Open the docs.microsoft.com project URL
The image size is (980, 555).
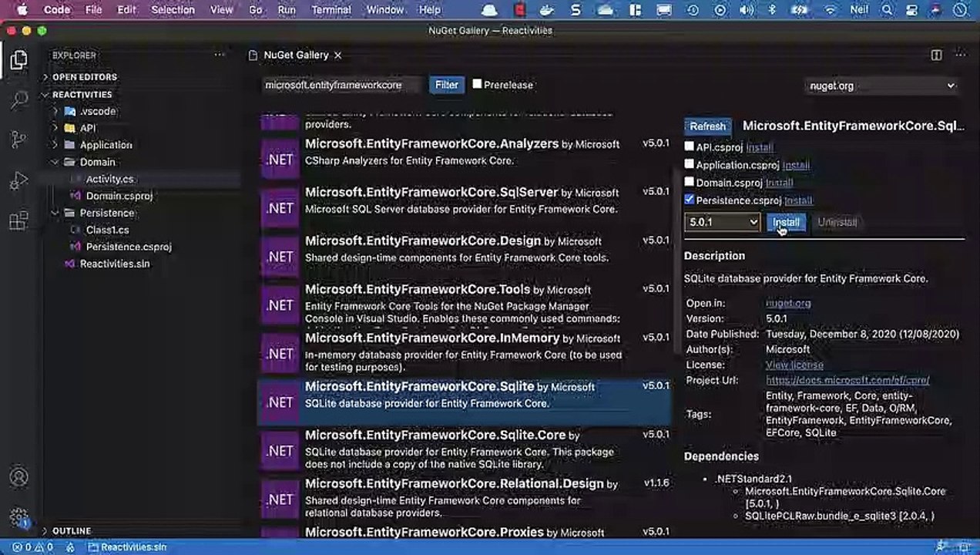847,380
